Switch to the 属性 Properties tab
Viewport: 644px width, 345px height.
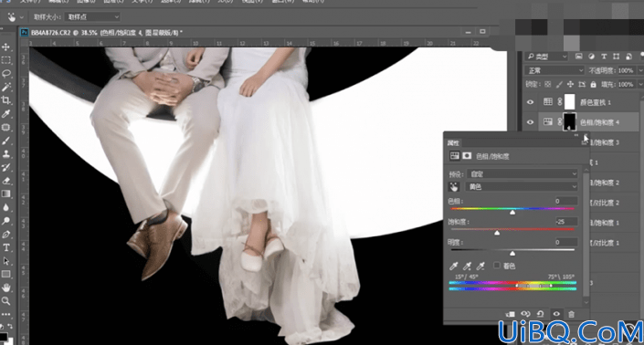[x=453, y=142]
